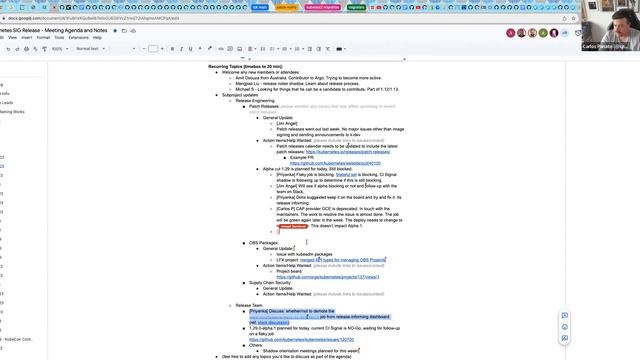Open the Insert menu
Screen dimensions: 640x360
point(27,38)
